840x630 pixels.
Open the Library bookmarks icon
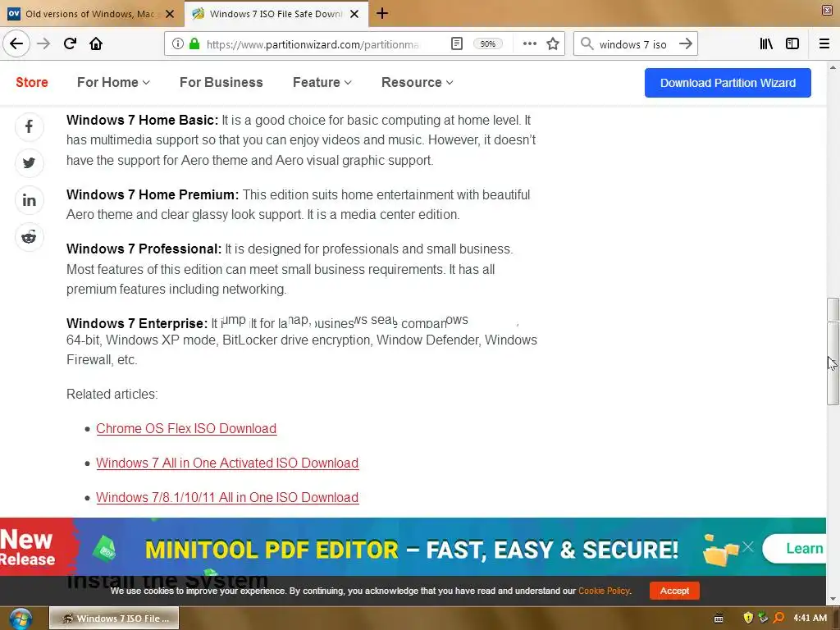click(766, 44)
